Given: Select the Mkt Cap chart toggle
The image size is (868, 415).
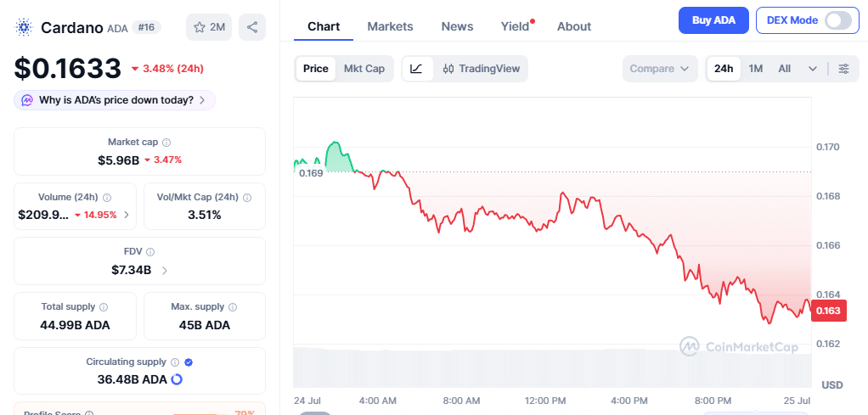Looking at the screenshot, I should [x=364, y=69].
